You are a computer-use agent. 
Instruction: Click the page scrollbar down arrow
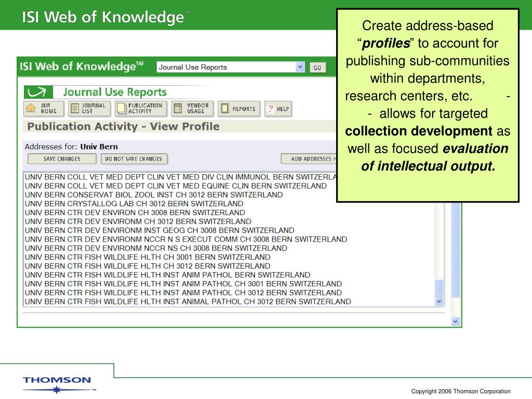455,321
